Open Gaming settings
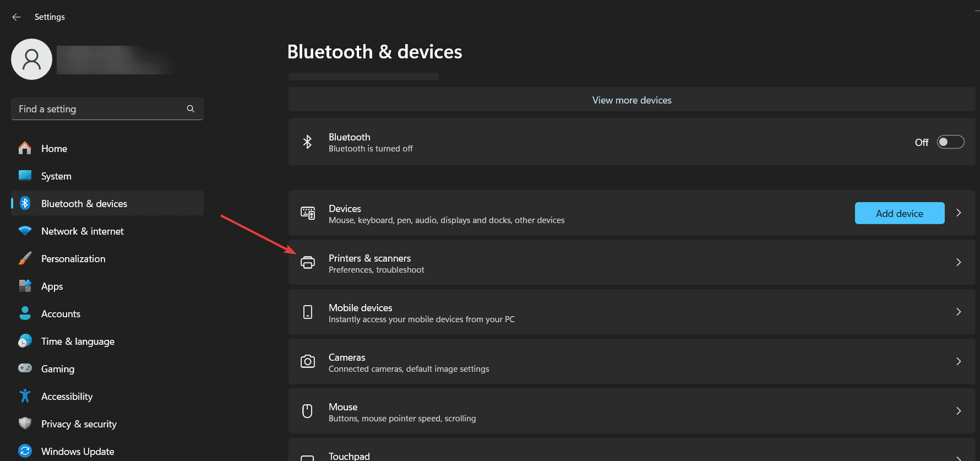The image size is (980, 461). 107,368
